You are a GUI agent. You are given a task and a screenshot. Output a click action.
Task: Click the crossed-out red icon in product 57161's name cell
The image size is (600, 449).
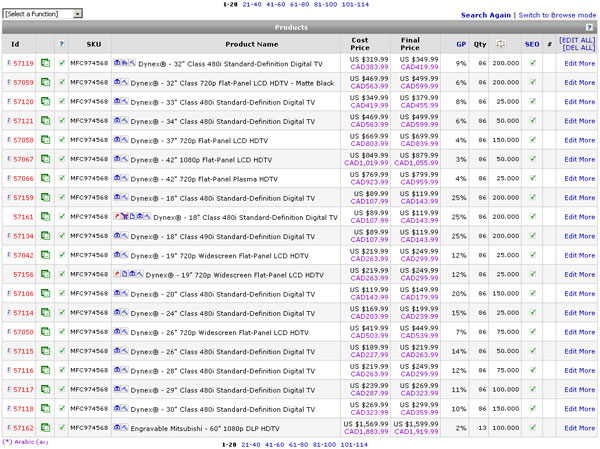coord(124,216)
